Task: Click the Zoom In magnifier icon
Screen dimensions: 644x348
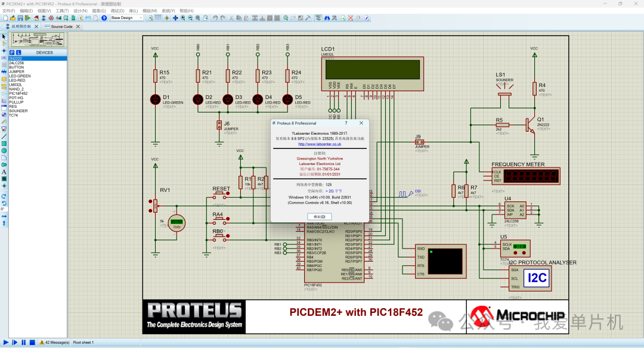Action: [183, 18]
